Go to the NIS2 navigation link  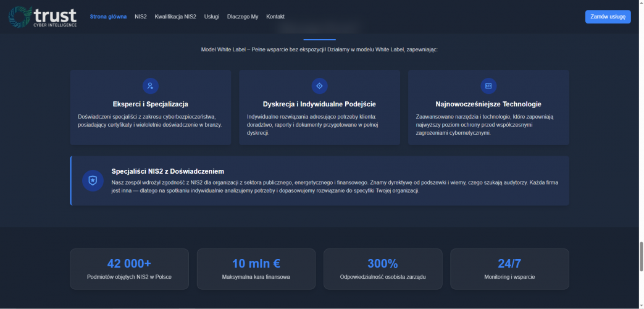[x=140, y=17]
